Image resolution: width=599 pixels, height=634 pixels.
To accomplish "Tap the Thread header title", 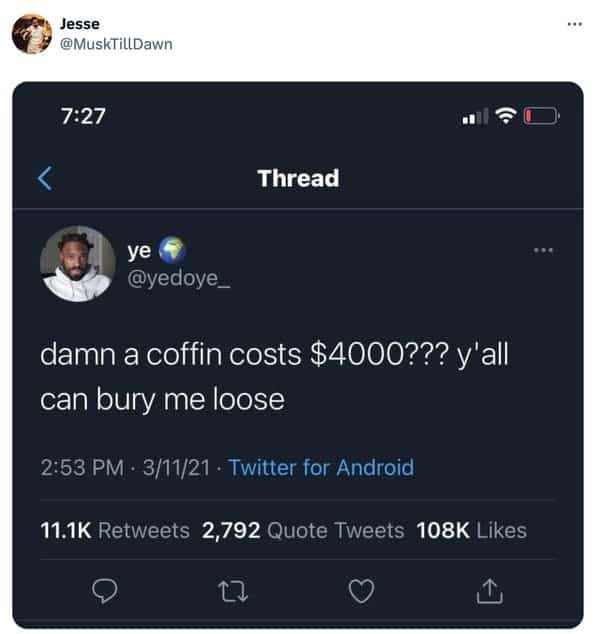I will 298,178.
